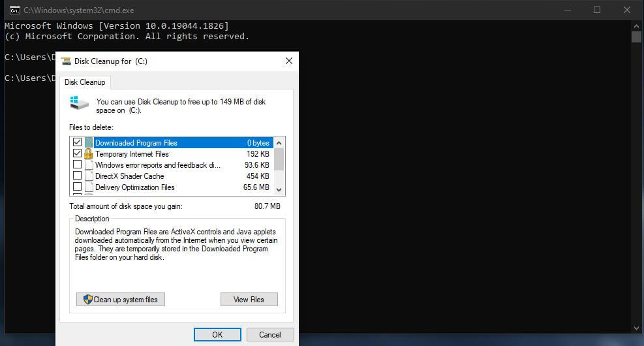Select the Delivery Optimization Files row text

[x=134, y=187]
